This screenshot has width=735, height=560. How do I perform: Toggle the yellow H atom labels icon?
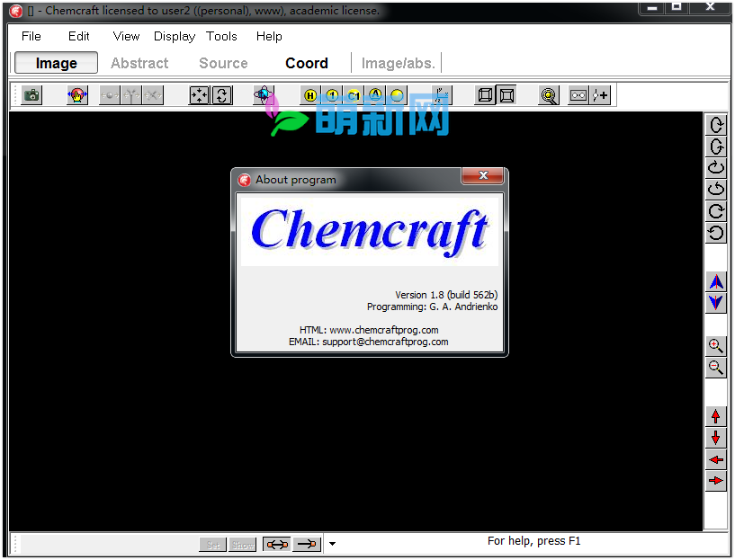[x=309, y=95]
